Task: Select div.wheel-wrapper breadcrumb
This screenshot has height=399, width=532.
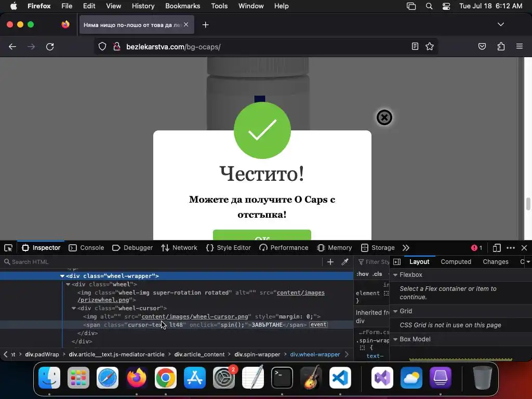Action: (x=315, y=354)
